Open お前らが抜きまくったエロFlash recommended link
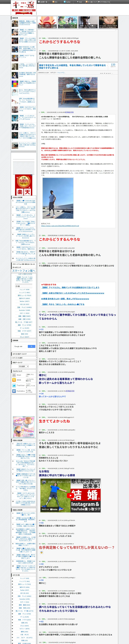Screen dimensions: 129x644 (73, 293)
